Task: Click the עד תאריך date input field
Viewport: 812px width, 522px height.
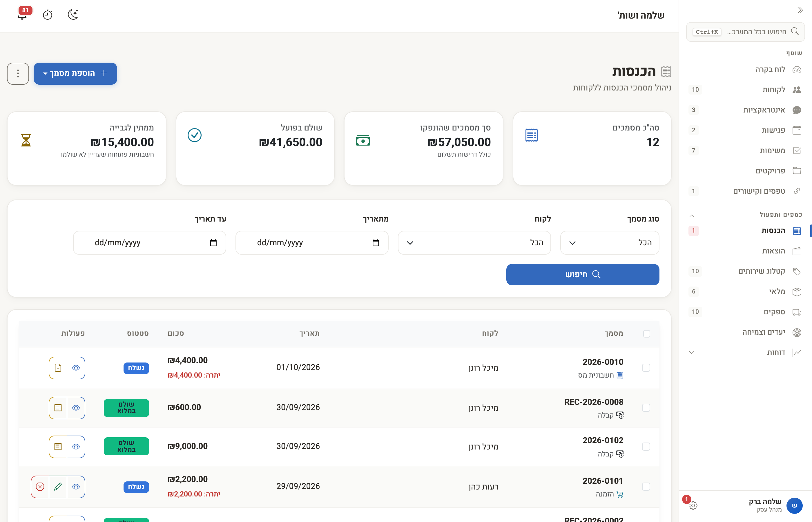Action: (149, 243)
